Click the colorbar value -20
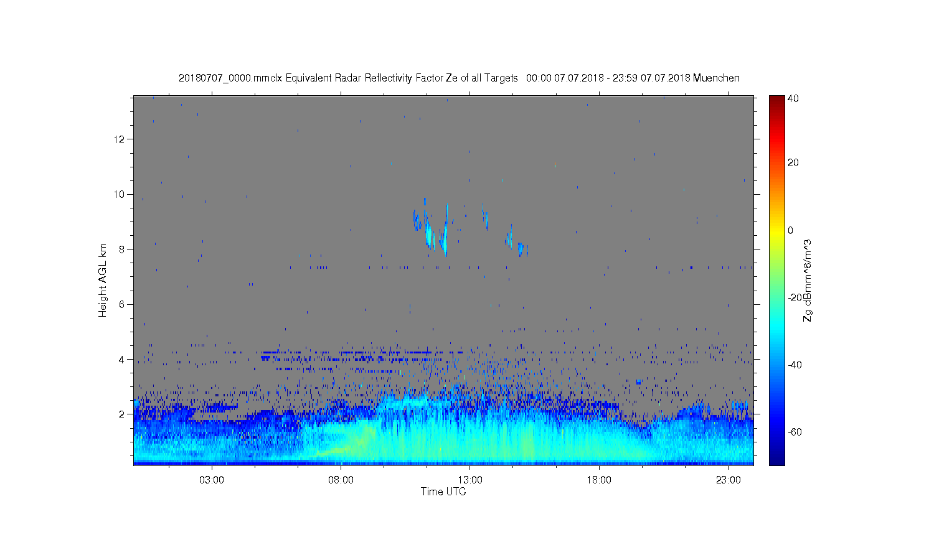The image size is (934, 560). [x=795, y=298]
